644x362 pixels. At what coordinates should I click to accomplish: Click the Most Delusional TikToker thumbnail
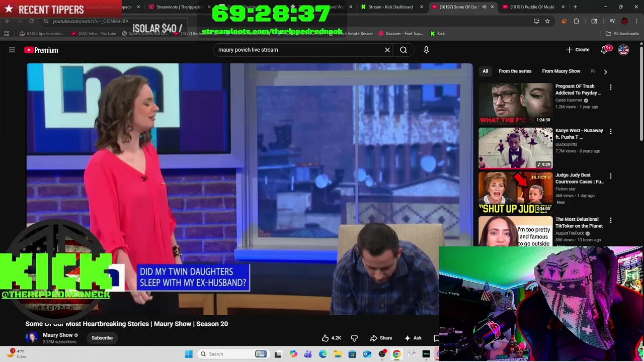tap(515, 231)
